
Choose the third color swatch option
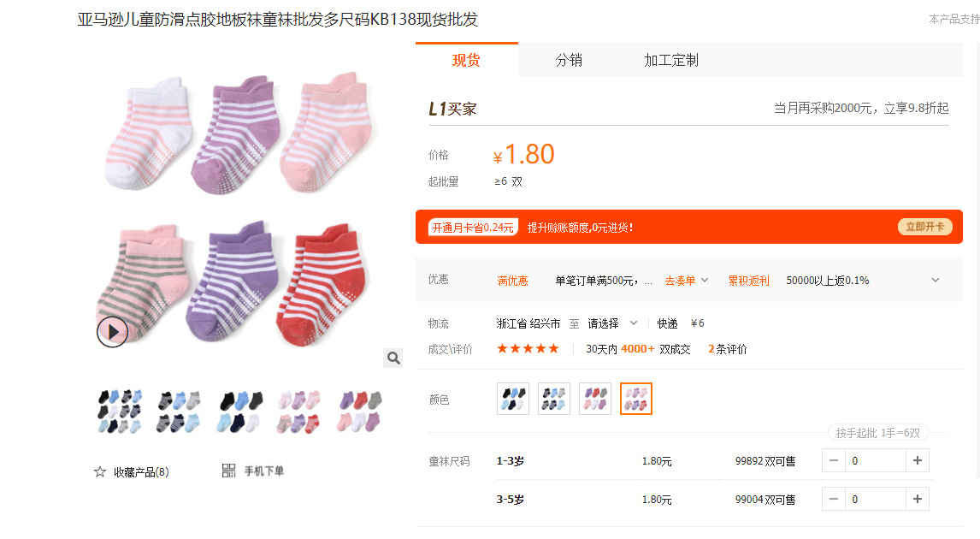(x=595, y=399)
